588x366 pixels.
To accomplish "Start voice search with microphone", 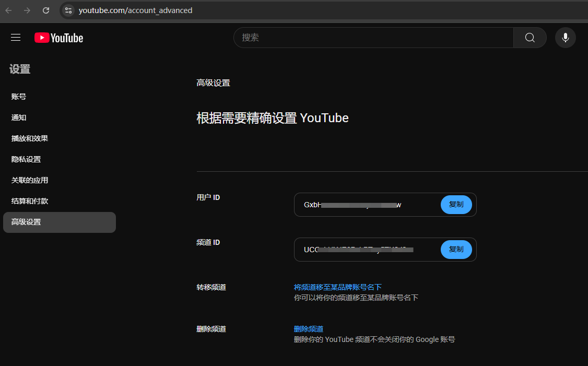I will [x=565, y=38].
